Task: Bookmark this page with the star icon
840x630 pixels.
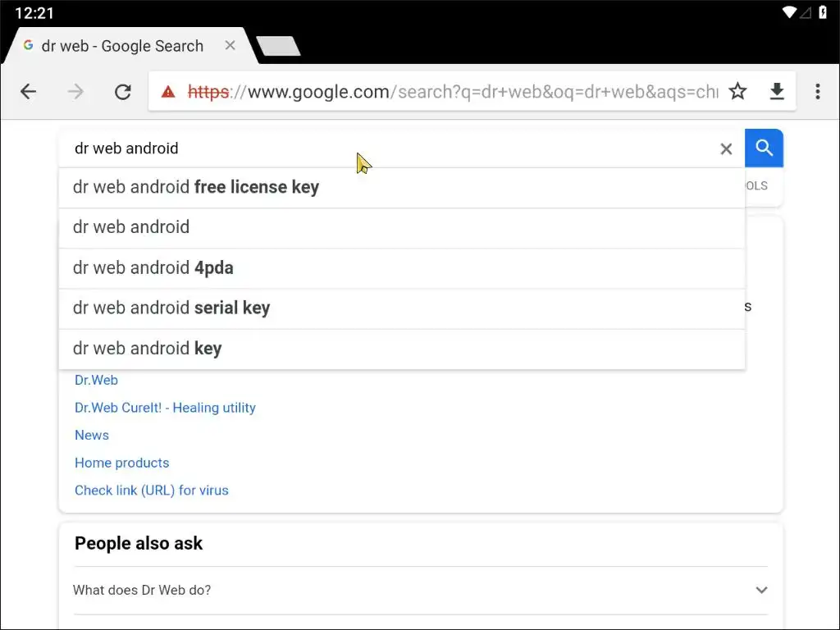Action: [738, 92]
